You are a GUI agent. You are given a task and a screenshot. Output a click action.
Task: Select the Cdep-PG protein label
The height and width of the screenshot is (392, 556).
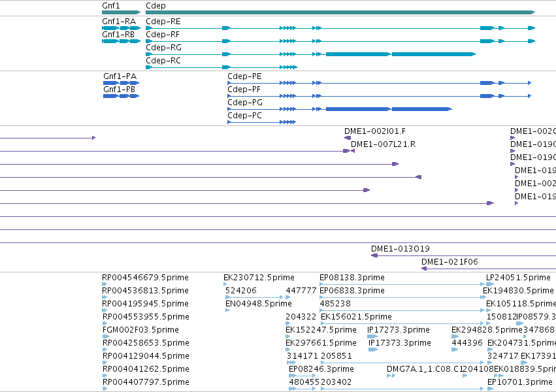245,103
